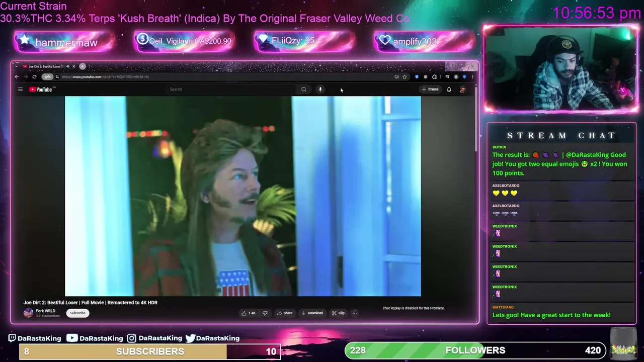Click the YouTube search magnifier button
The height and width of the screenshot is (362, 644).
tap(303, 89)
